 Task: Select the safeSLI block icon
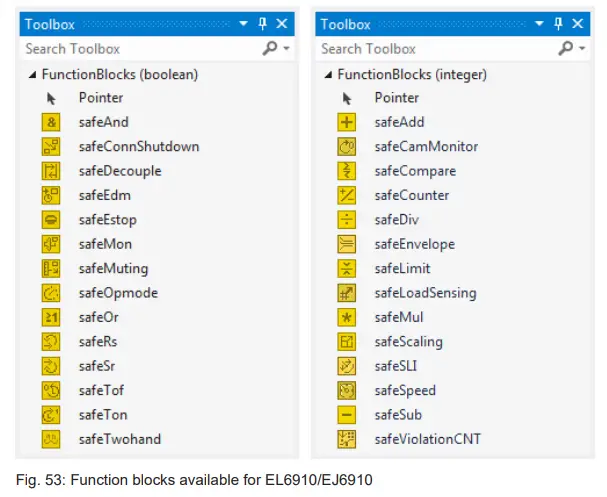tap(346, 366)
